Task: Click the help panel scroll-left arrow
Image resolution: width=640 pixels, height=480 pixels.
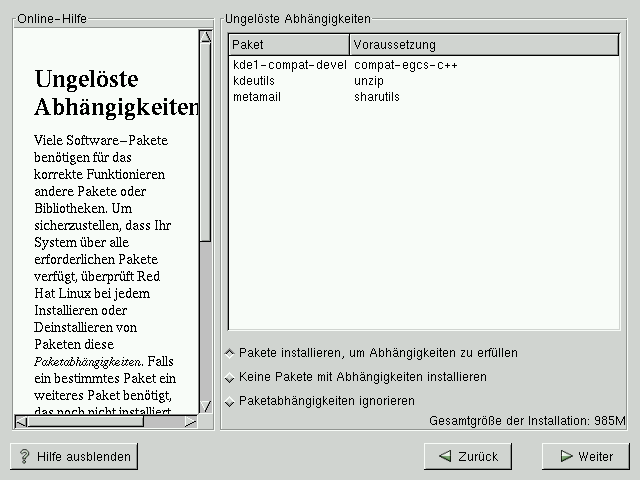Action: tap(21, 421)
